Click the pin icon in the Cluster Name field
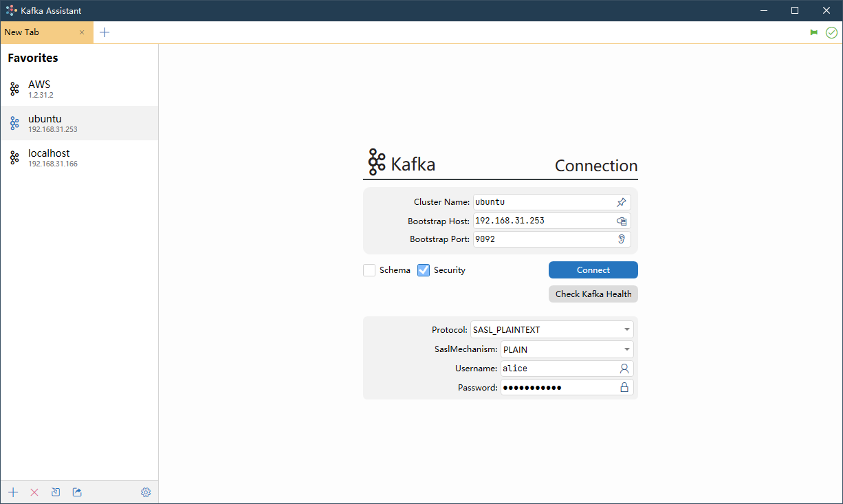Image resolution: width=843 pixels, height=504 pixels. [x=621, y=202]
